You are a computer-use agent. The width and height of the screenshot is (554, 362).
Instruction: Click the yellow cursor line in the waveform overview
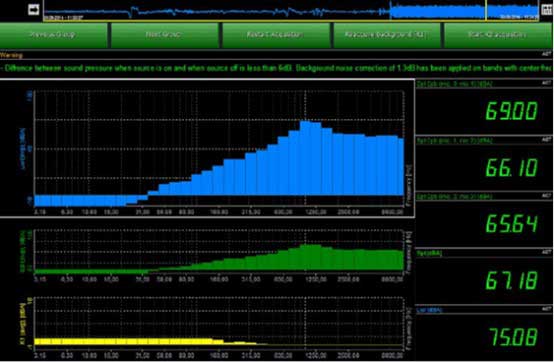point(486,10)
